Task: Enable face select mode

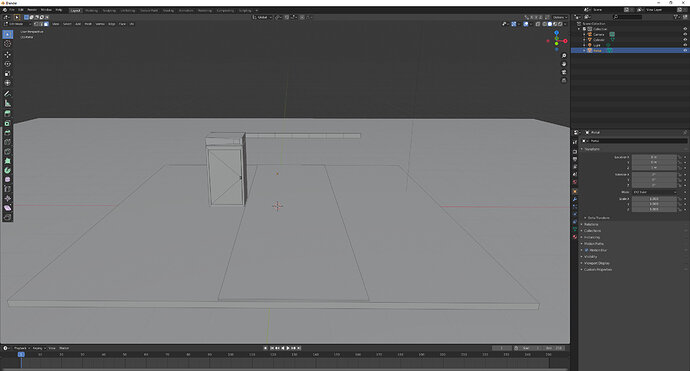Action: click(46, 24)
